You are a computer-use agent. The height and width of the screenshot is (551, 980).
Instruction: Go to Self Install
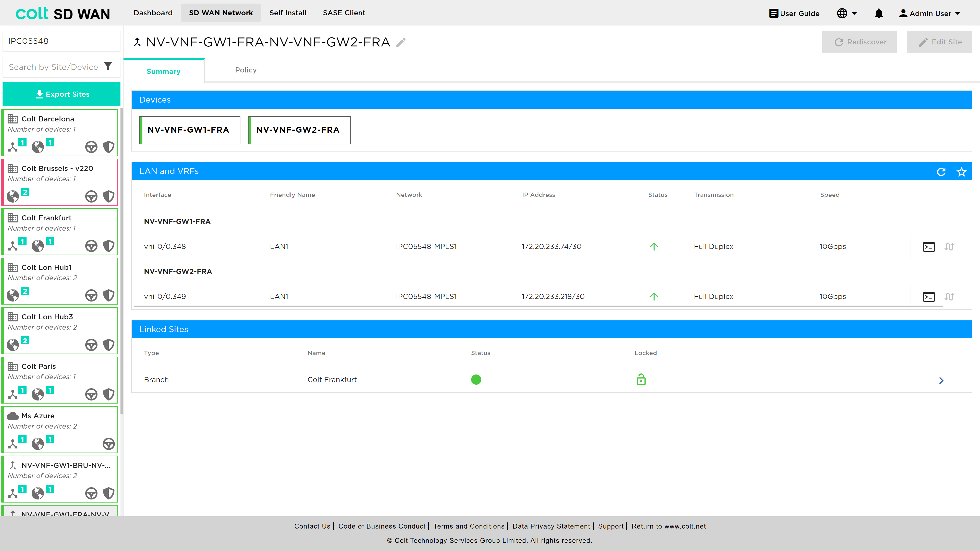(x=288, y=13)
